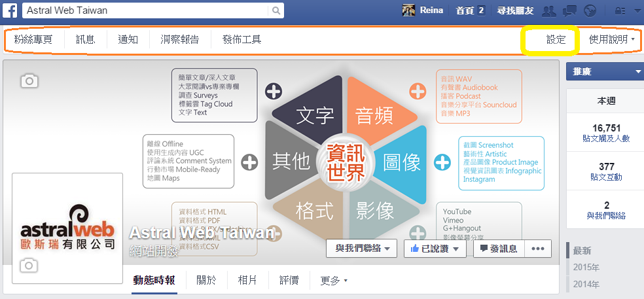
Task: Expand the 推廣 promote dropdown
Action: [605, 71]
